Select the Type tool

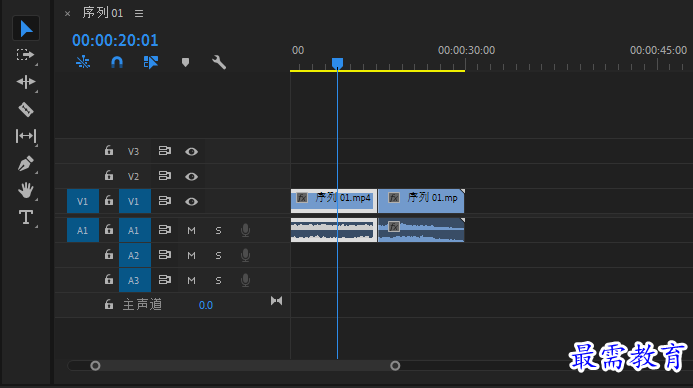coord(26,217)
